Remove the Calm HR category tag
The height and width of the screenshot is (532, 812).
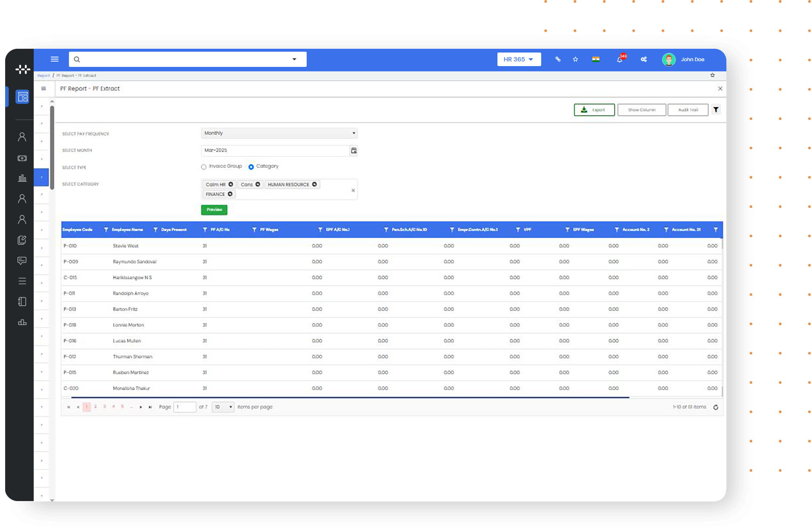point(231,184)
